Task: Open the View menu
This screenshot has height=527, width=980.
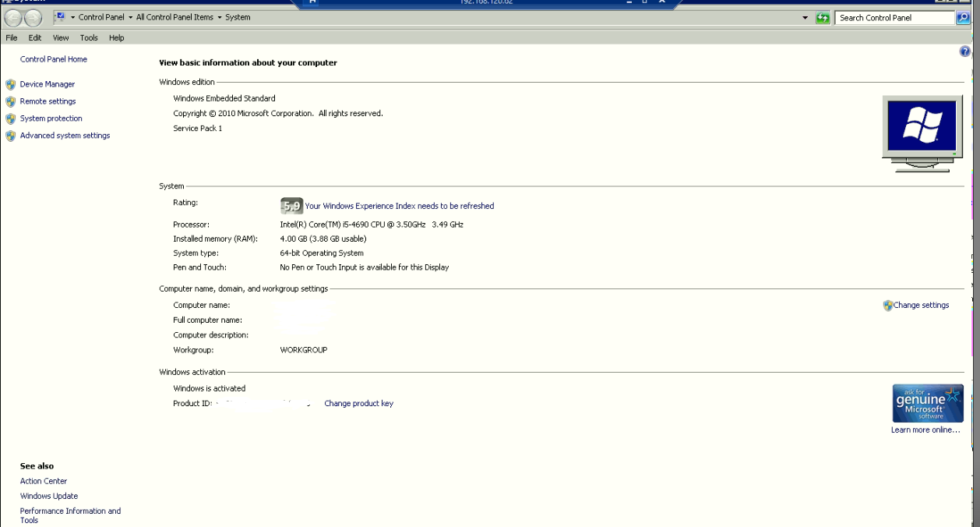Action: pos(61,37)
